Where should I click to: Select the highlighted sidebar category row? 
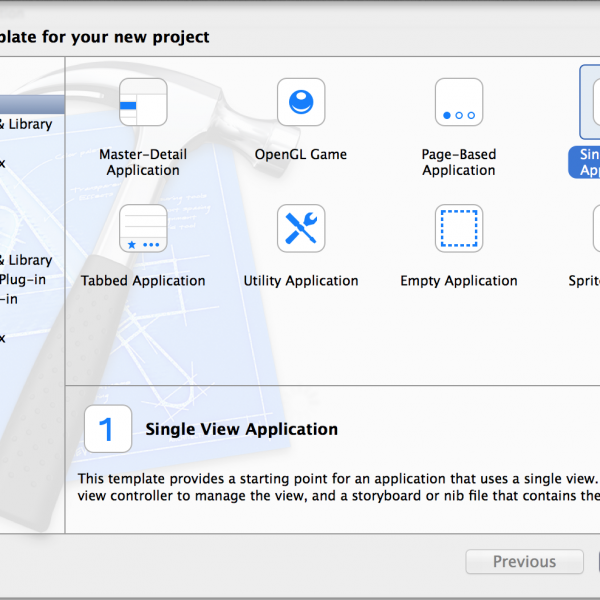(32, 104)
